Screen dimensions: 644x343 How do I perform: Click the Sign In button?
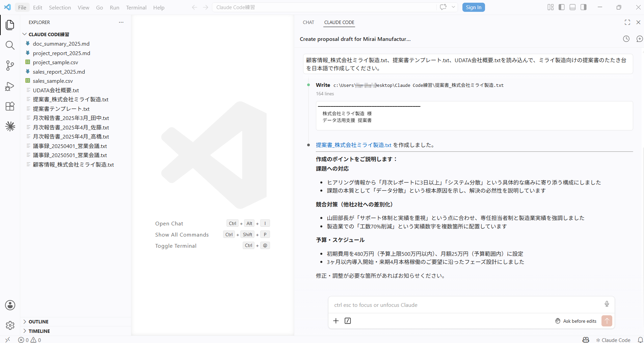click(x=474, y=7)
